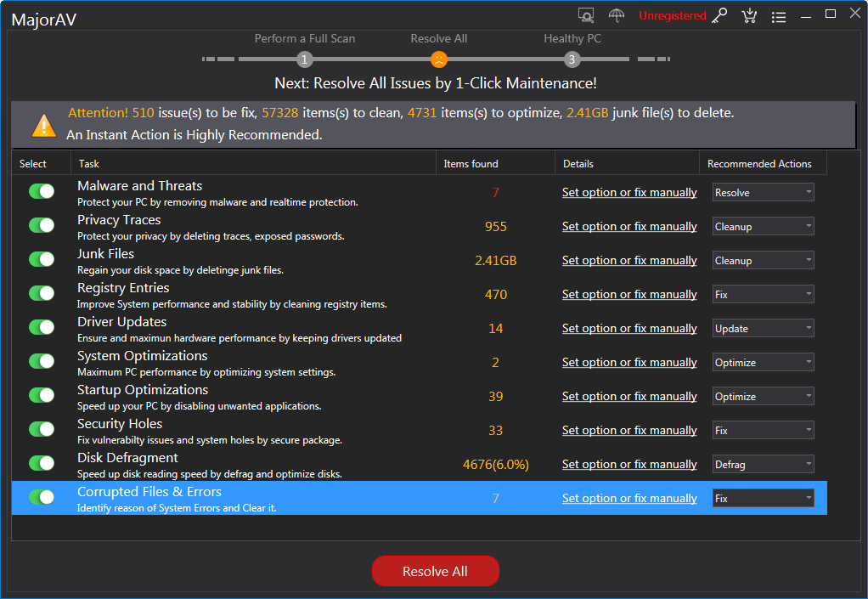Click the sad face step indicator
This screenshot has height=599, width=868.
[x=438, y=59]
